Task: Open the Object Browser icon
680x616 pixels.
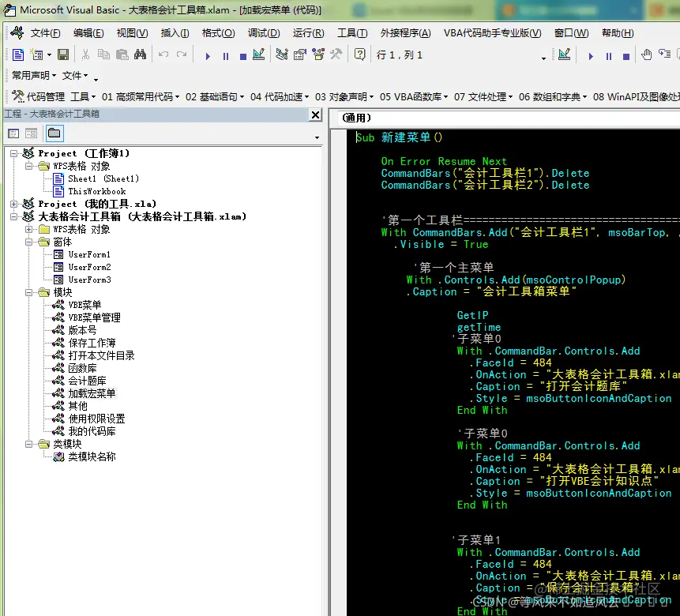Action: click(319, 54)
